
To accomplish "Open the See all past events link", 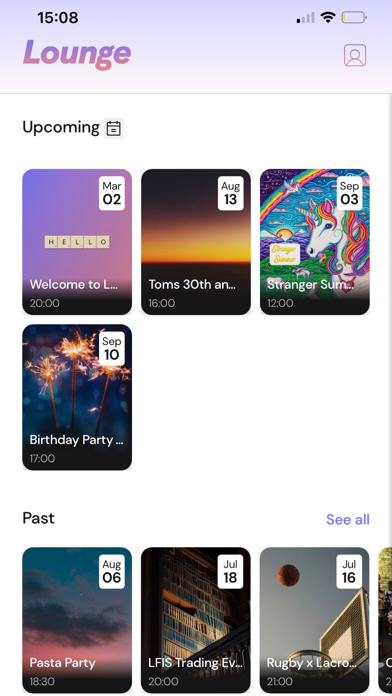I will coord(348,519).
